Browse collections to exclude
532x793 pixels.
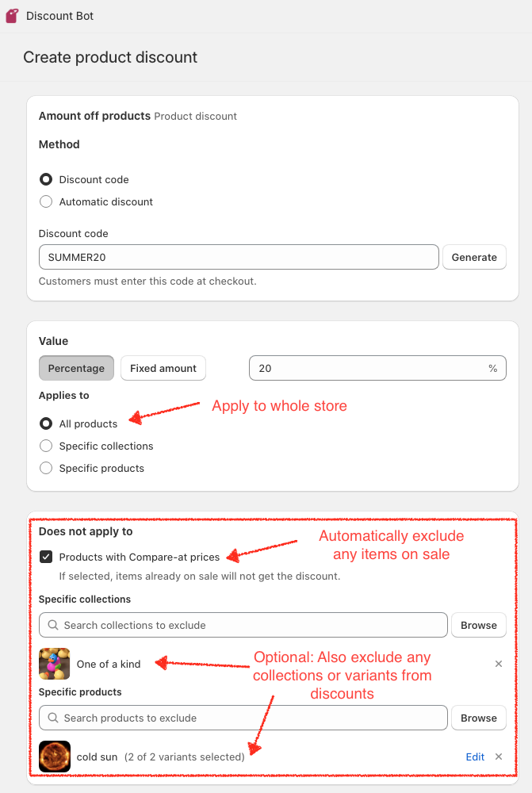(x=479, y=625)
